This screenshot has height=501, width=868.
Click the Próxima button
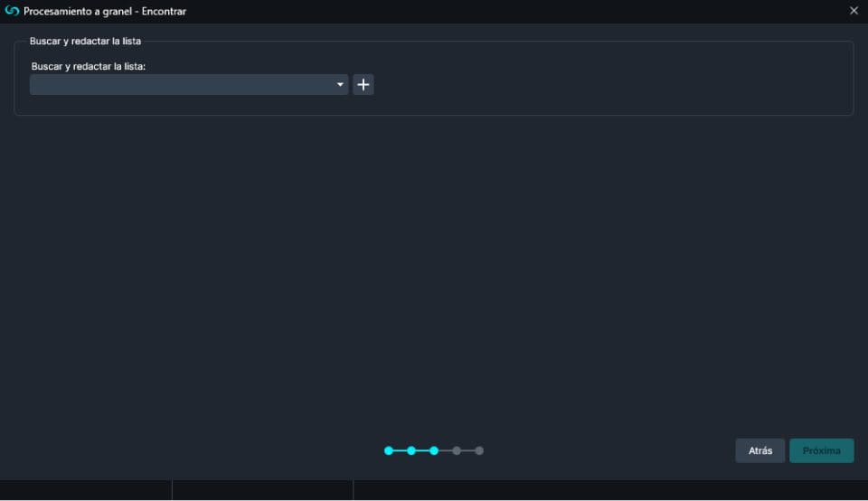[822, 450]
